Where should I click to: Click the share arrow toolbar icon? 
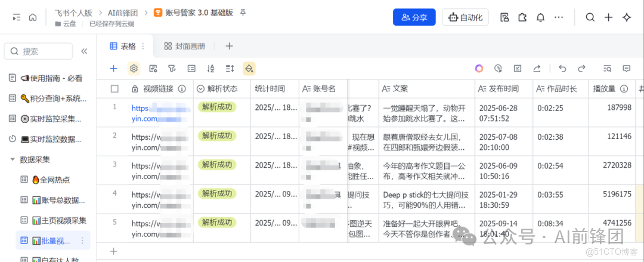(537, 69)
